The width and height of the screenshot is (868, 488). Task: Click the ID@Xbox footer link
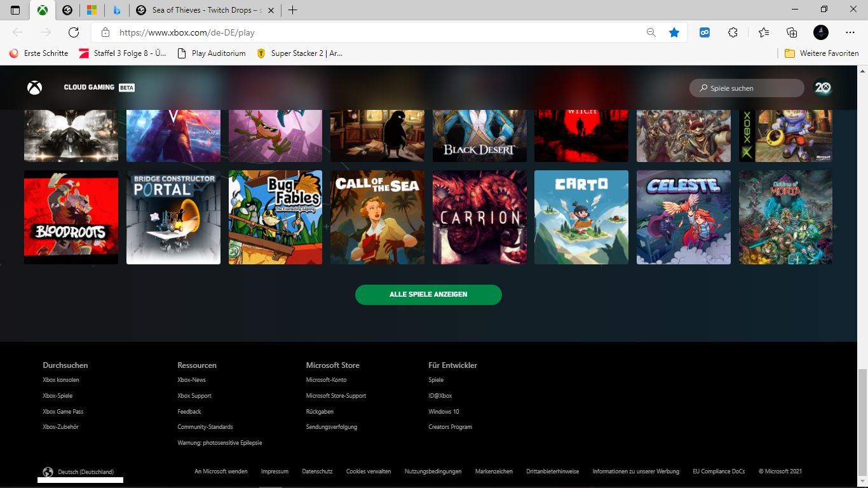[x=440, y=396]
